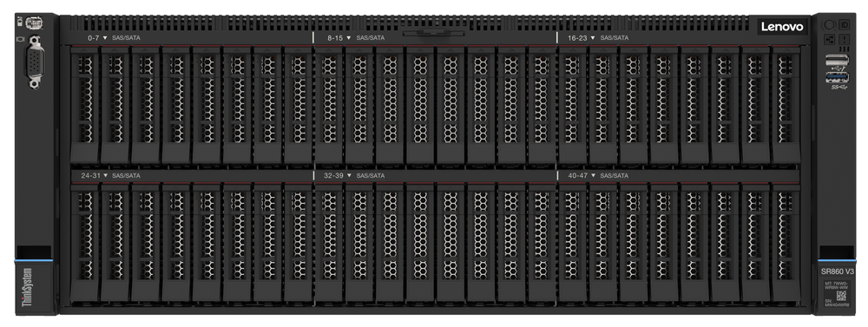Viewport: 868px width, 327px height.
Task: Click SAS/SATA text beside 32-39
Action: point(371,175)
